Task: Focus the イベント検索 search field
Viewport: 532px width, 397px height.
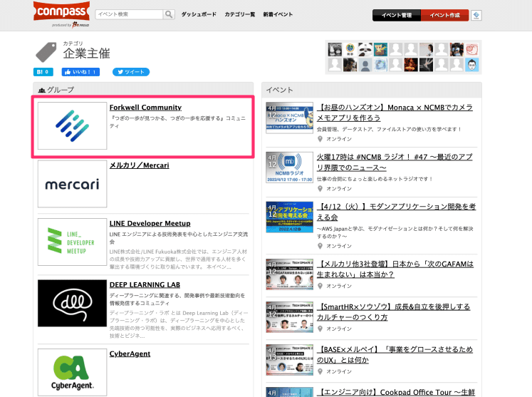Action: click(130, 14)
